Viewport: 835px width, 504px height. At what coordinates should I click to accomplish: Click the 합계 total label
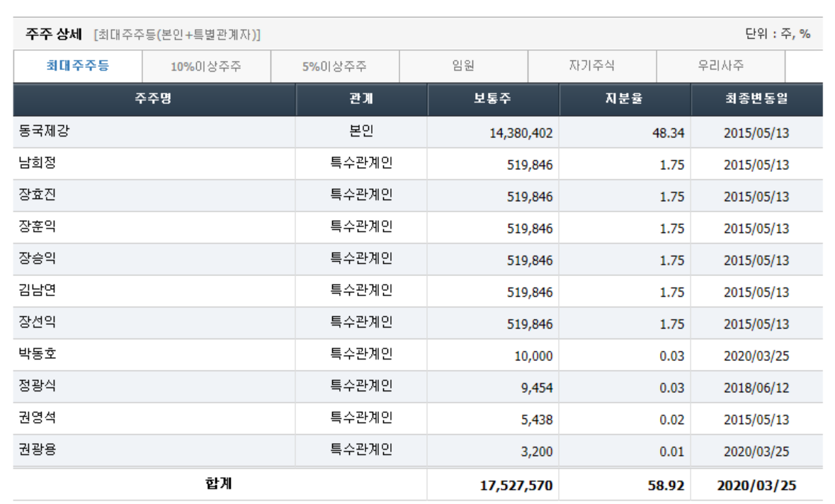219,483
